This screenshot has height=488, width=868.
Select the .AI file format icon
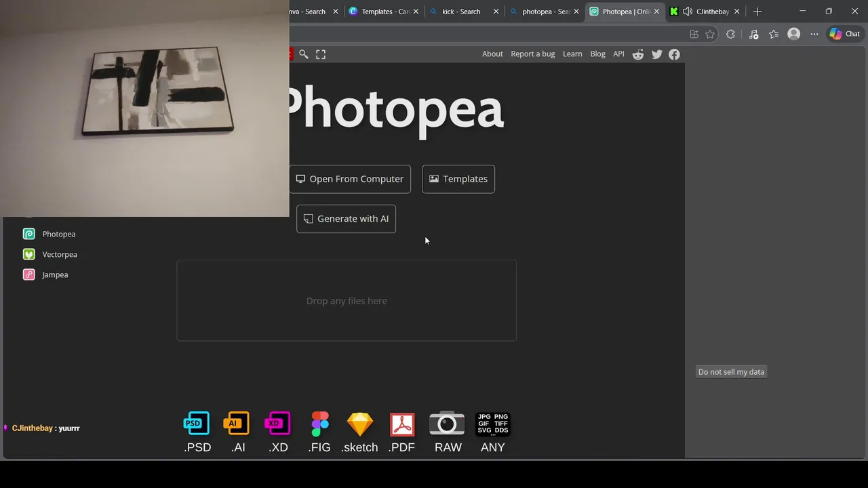point(237,423)
